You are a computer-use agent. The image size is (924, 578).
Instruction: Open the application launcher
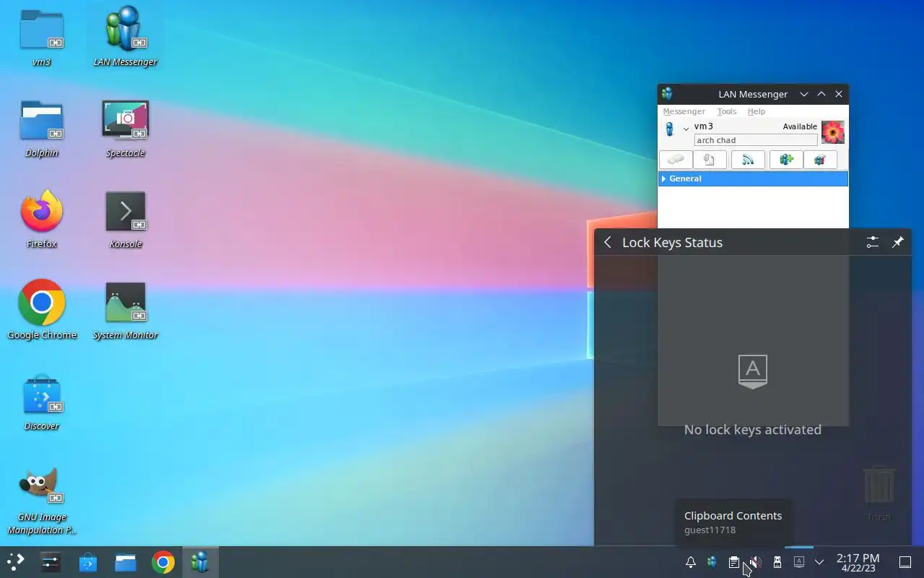(x=16, y=562)
